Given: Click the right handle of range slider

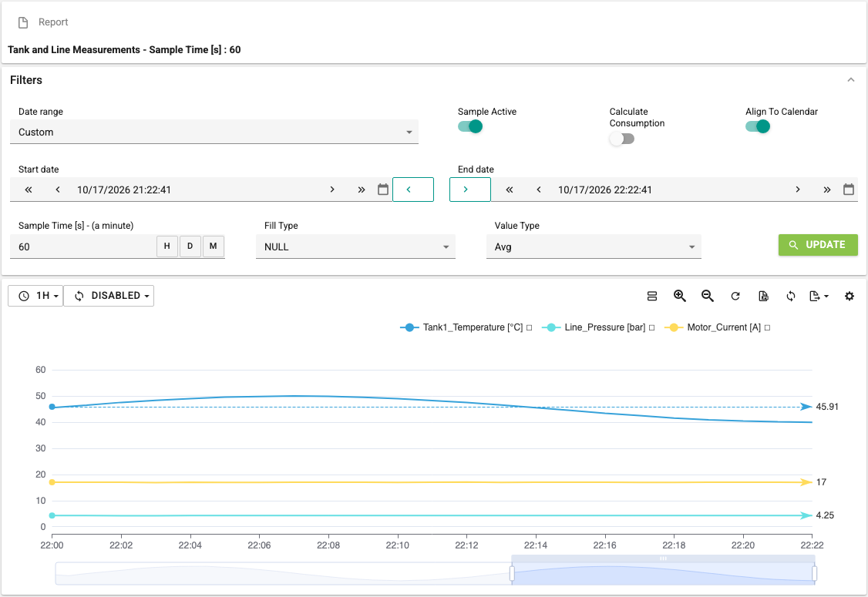Looking at the screenshot, I should (814, 573).
